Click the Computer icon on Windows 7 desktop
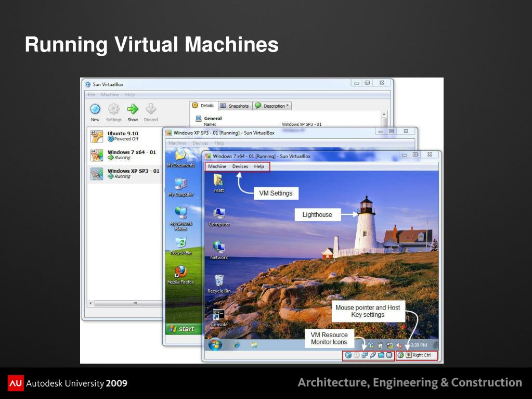This screenshot has width=532, height=399. pyautogui.click(x=219, y=217)
